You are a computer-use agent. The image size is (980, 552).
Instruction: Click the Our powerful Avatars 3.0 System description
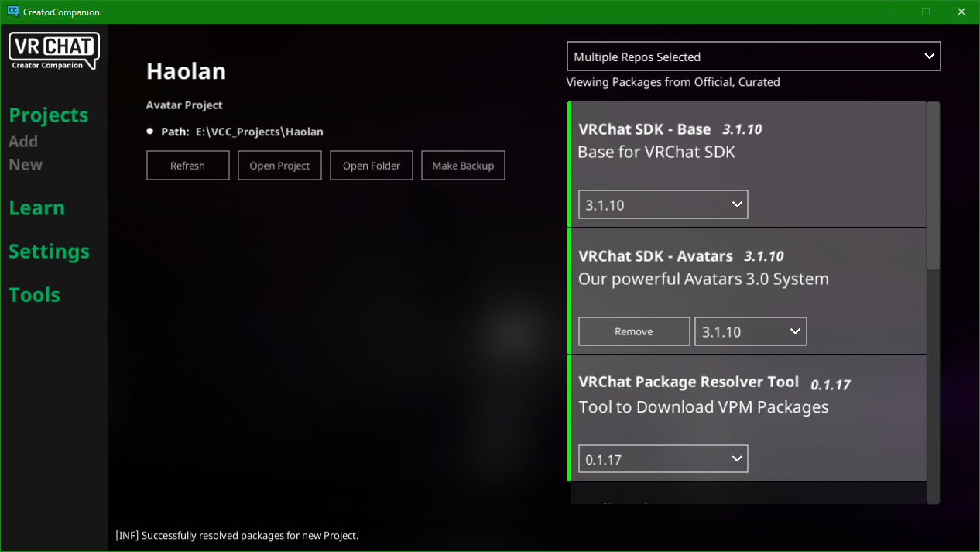704,279
